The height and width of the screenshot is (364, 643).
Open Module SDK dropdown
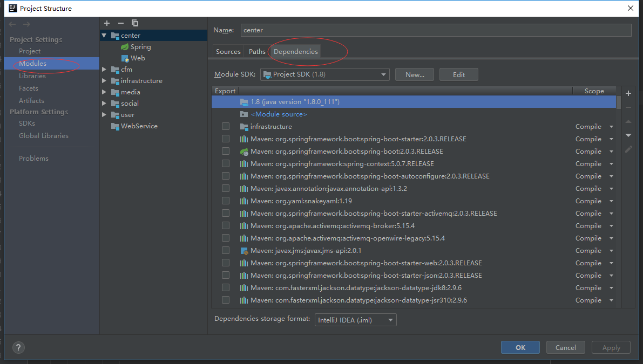pyautogui.click(x=325, y=74)
